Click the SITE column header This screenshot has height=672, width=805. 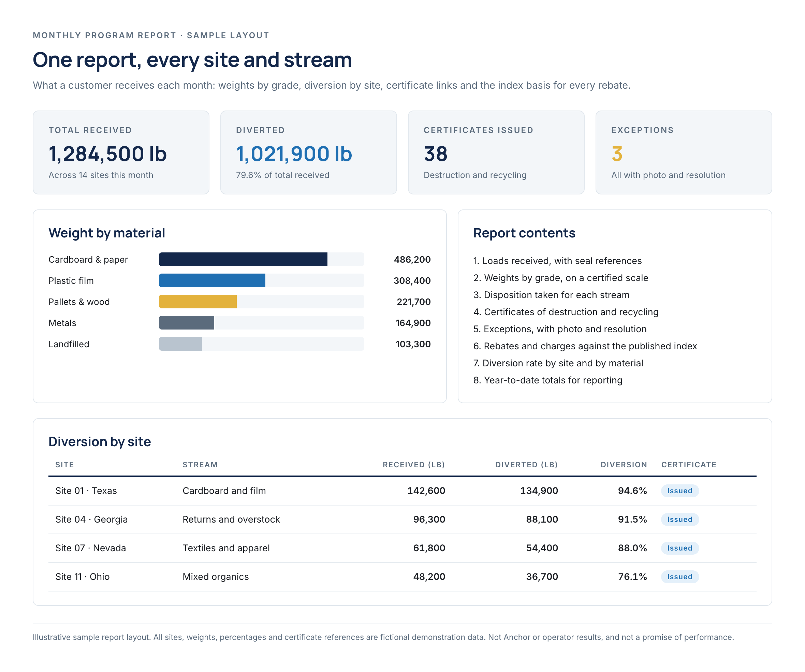click(65, 465)
